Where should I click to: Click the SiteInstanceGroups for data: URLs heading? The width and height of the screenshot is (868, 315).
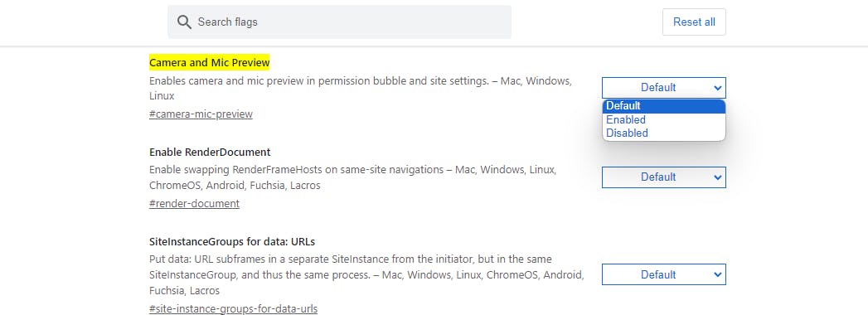[232, 242]
